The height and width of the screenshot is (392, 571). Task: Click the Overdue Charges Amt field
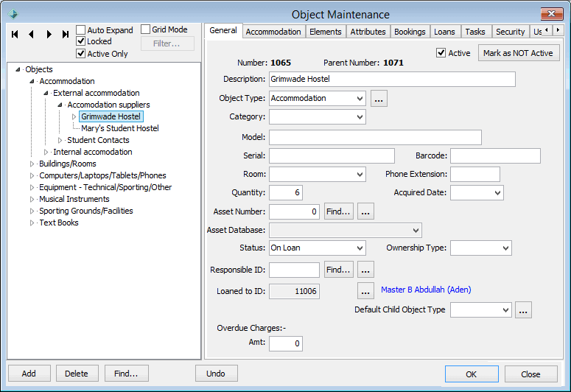(286, 343)
